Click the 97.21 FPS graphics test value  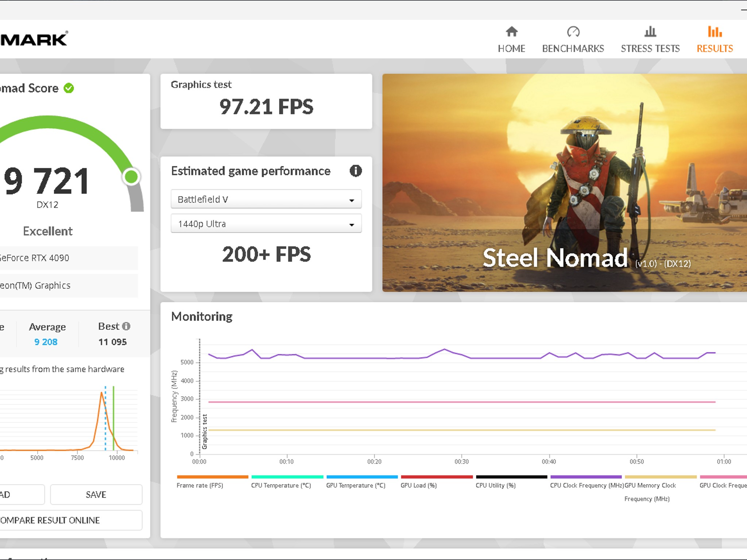point(266,107)
